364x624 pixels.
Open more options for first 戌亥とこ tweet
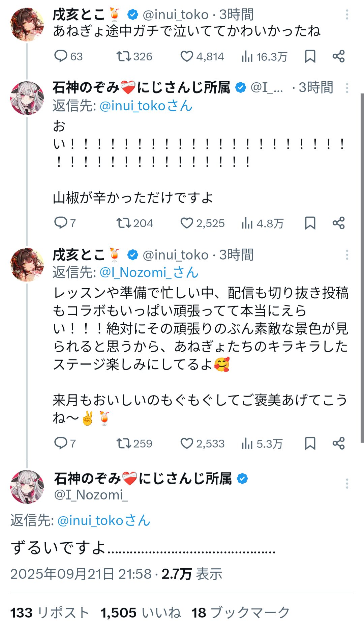pos(347,15)
